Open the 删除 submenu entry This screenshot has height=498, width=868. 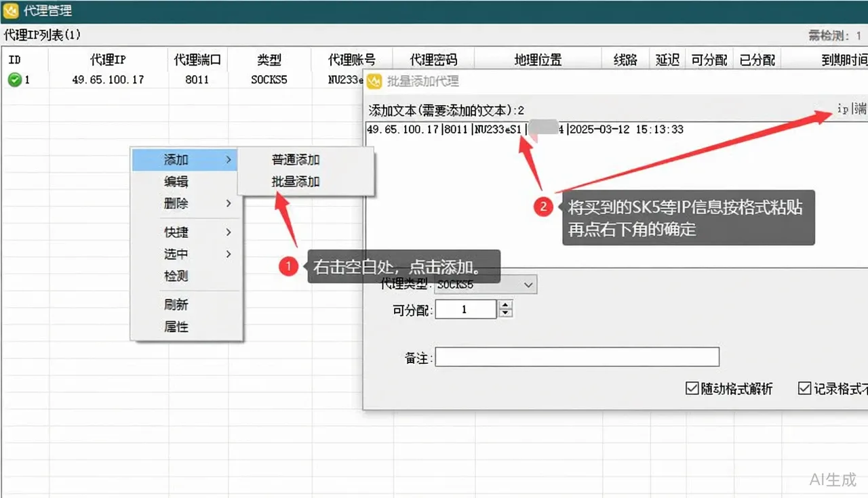click(184, 203)
